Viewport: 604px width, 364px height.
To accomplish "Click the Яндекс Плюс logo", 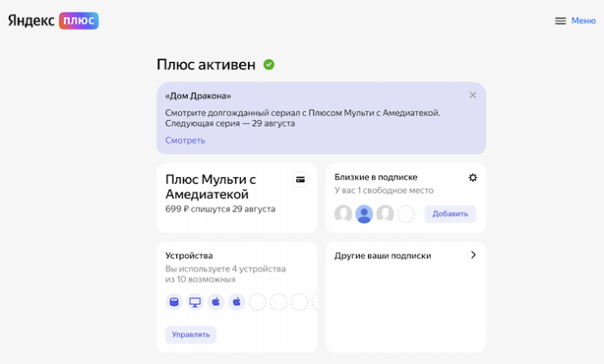I will tap(53, 20).
